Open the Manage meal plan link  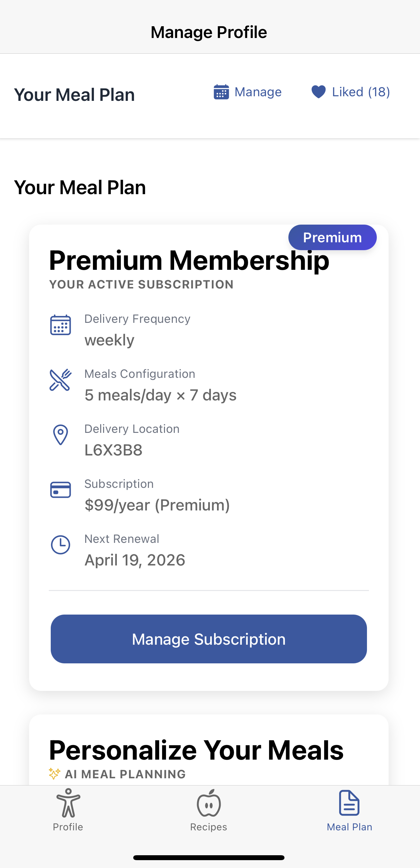[258, 92]
